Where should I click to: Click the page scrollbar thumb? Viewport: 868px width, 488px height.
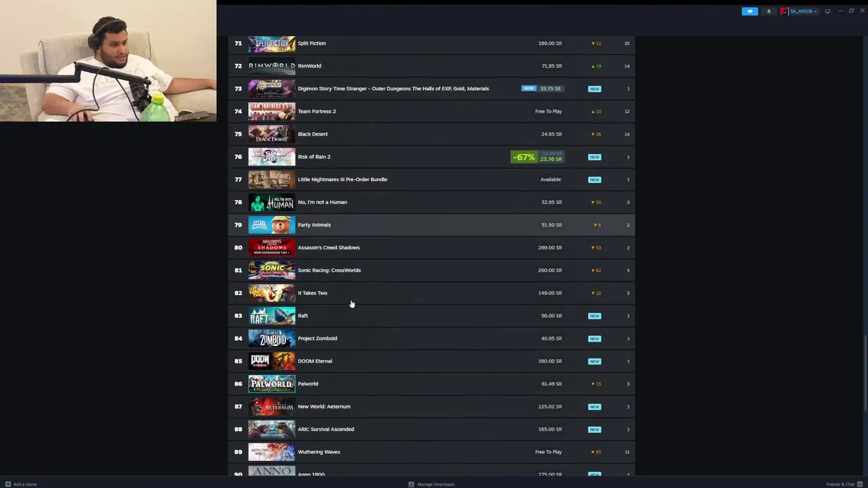[865, 373]
